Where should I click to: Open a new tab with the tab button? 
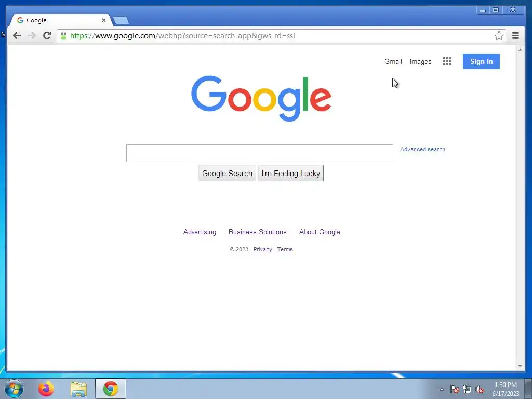point(121,20)
